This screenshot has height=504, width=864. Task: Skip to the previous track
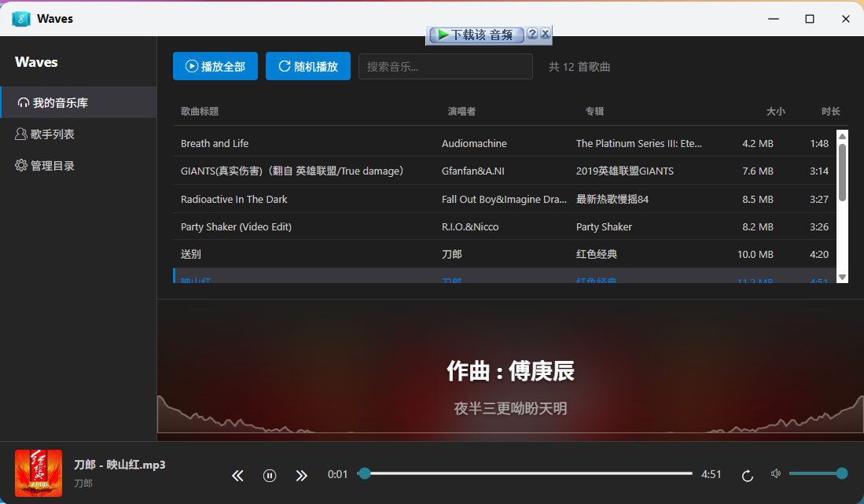tap(237, 476)
